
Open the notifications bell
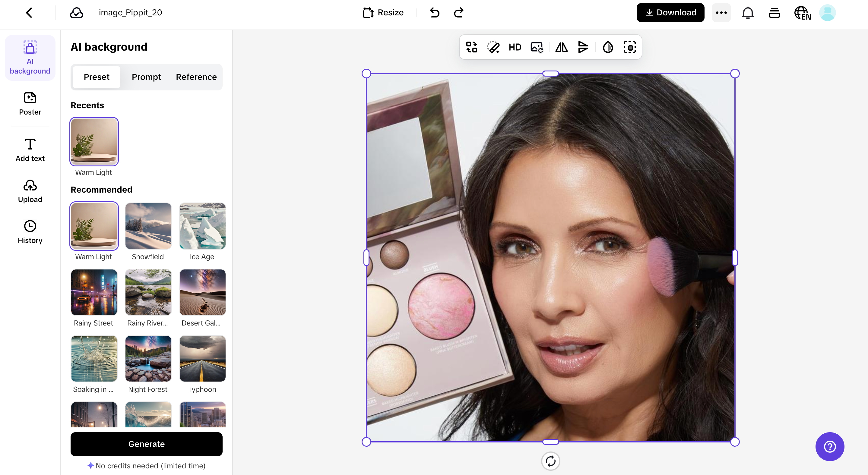(747, 13)
